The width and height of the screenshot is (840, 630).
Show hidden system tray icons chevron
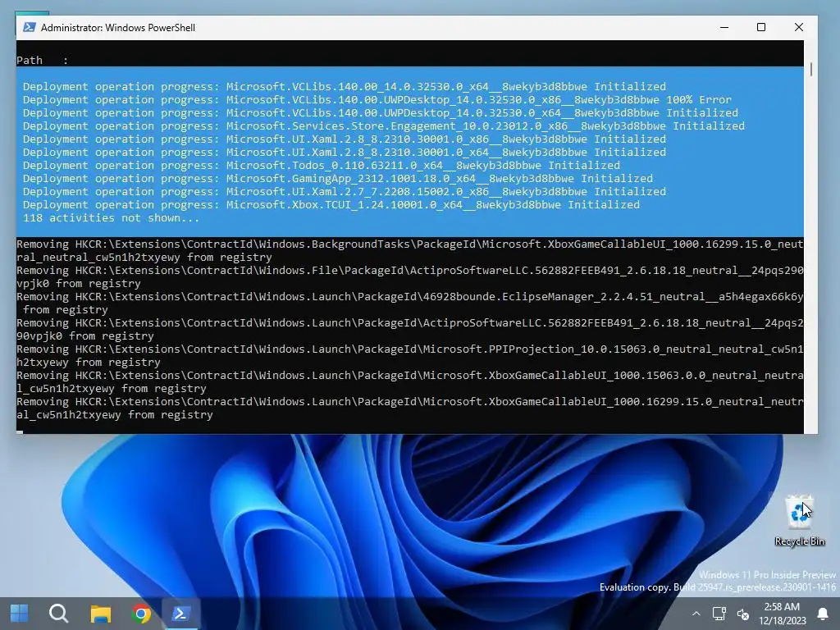point(696,614)
